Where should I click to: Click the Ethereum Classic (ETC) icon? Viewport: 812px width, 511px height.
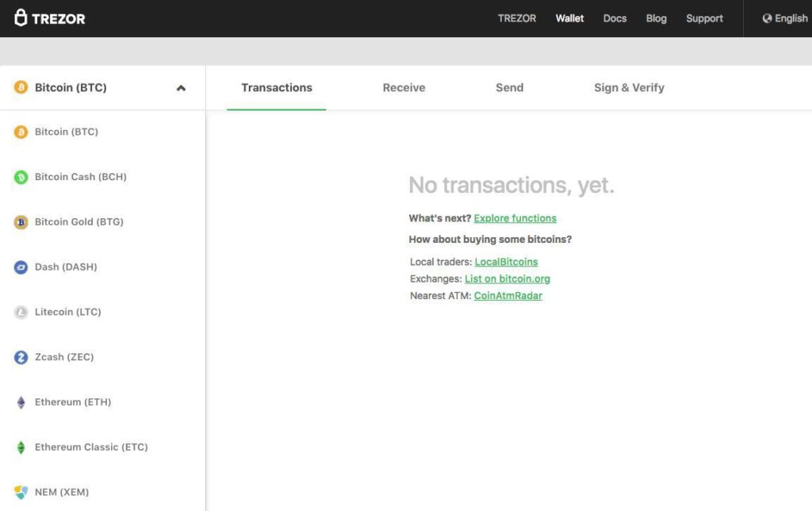[x=20, y=447]
